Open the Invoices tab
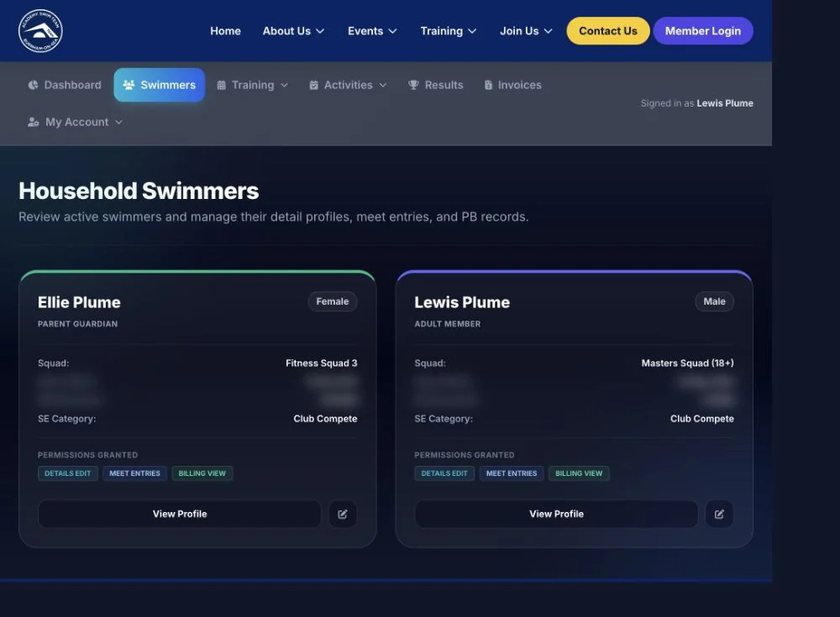This screenshot has height=617, width=840. (512, 85)
